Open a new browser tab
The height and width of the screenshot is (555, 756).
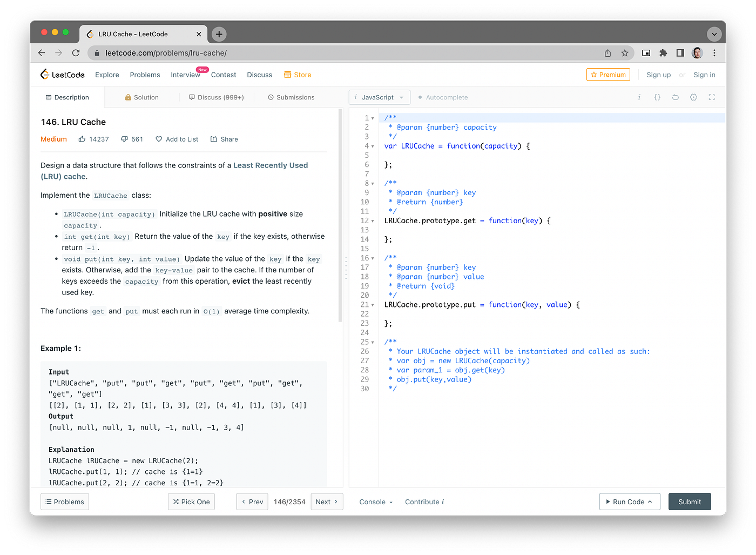point(219,34)
